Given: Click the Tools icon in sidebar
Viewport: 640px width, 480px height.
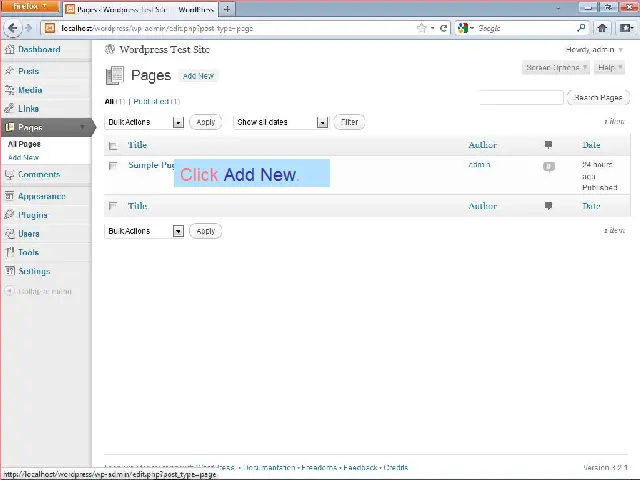Looking at the screenshot, I should click(9, 252).
